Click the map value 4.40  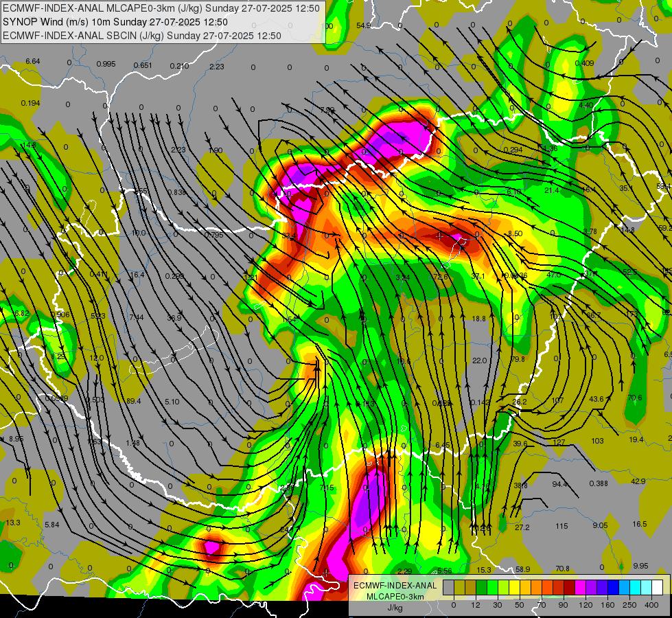[586, 105]
